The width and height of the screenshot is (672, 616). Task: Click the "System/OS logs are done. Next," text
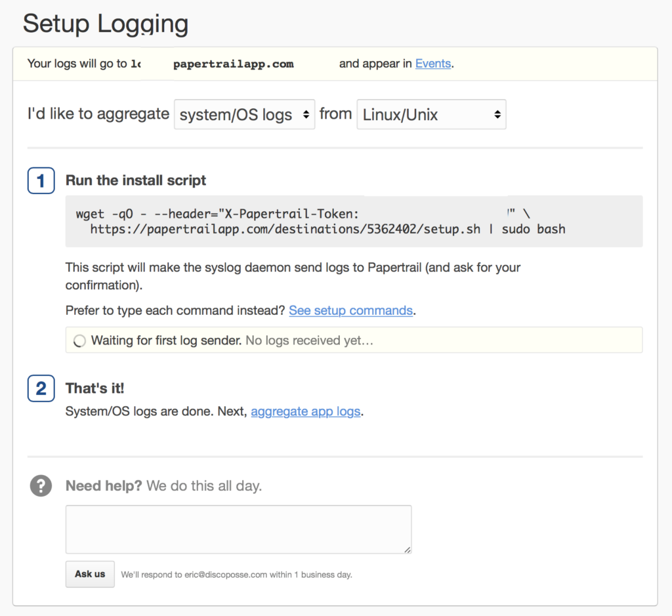156,411
